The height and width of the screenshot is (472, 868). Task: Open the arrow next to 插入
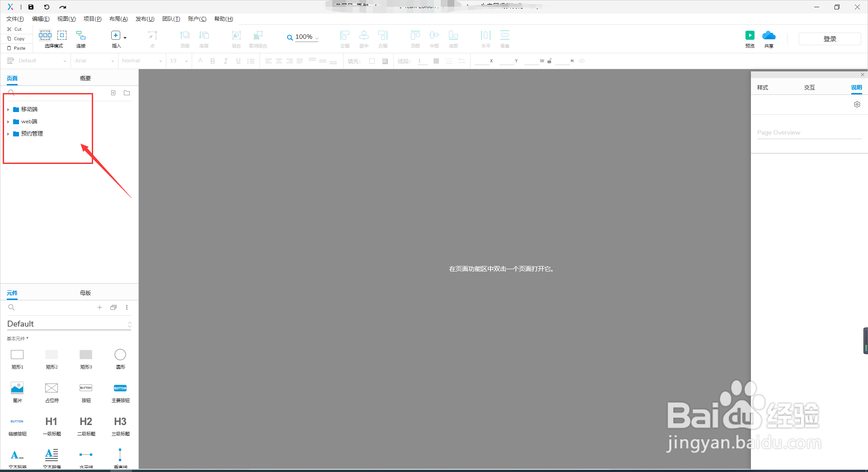[x=125, y=37]
